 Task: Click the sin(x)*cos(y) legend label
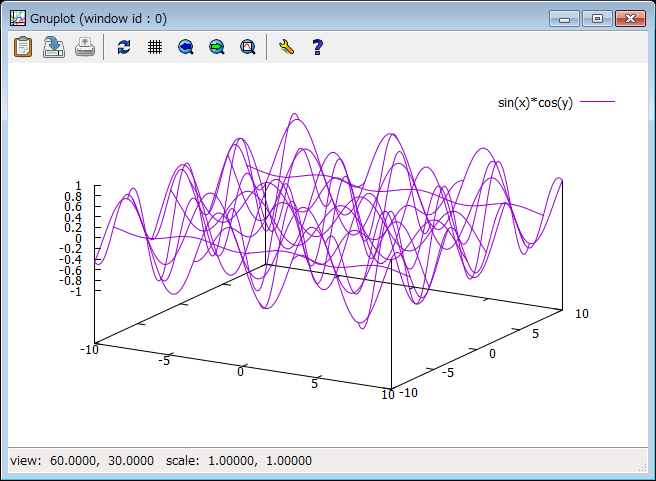[535, 102]
